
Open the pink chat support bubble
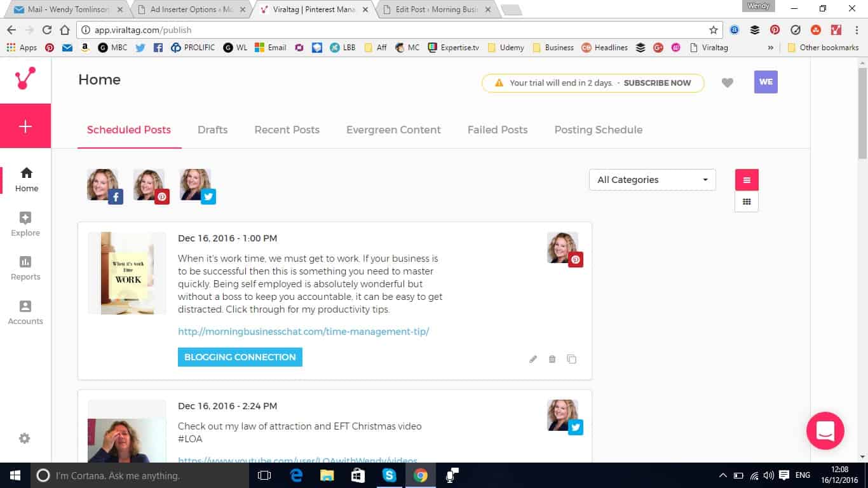pyautogui.click(x=825, y=431)
